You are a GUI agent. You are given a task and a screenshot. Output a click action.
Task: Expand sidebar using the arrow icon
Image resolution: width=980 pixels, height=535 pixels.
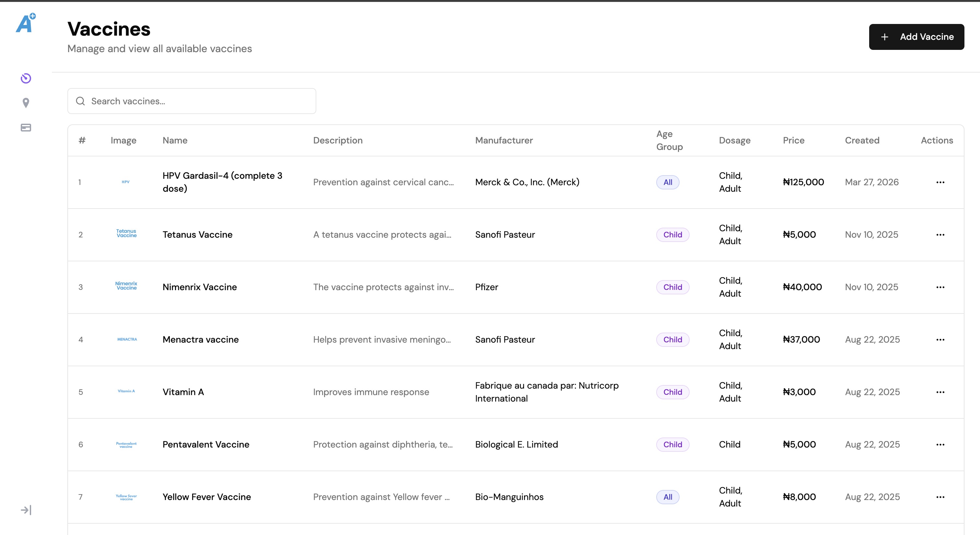26,510
